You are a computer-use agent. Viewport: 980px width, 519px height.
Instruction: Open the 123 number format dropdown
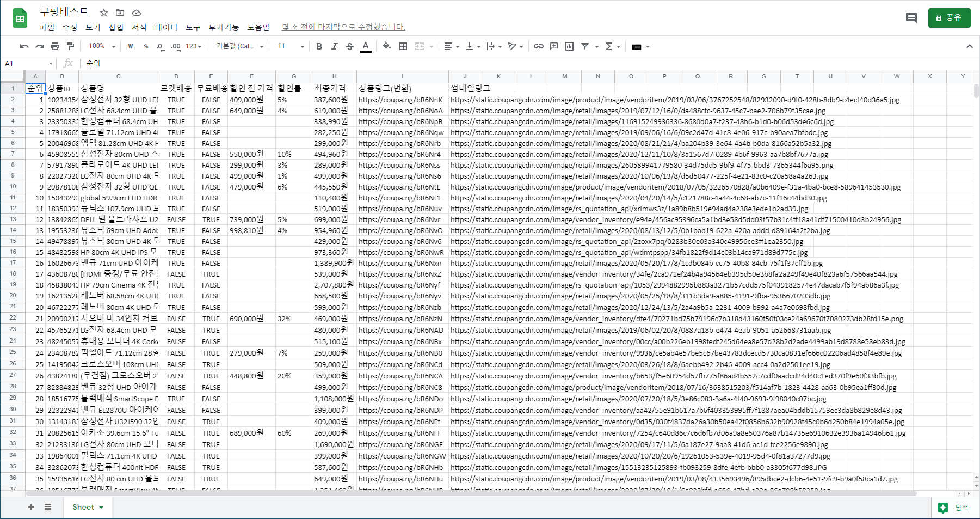(x=194, y=47)
